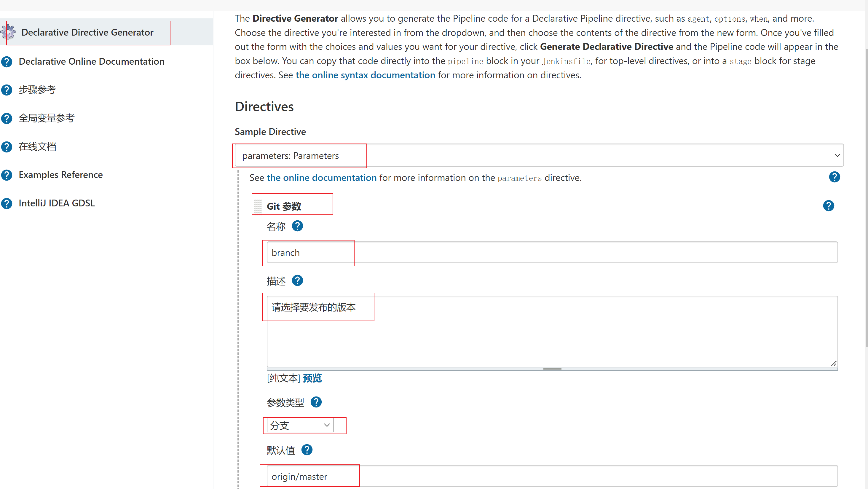Expand the 参数类型 分支 dropdown
This screenshot has height=489, width=868.
(x=300, y=425)
